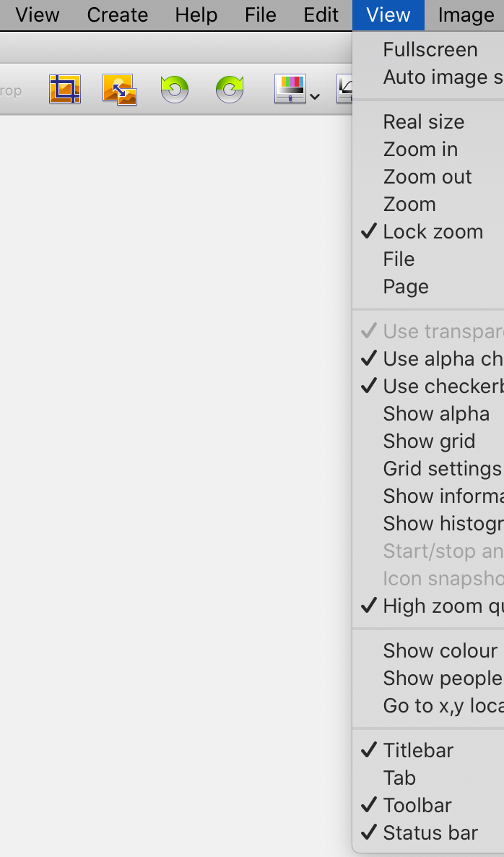Select Show grid option
504x857 pixels.
click(429, 442)
